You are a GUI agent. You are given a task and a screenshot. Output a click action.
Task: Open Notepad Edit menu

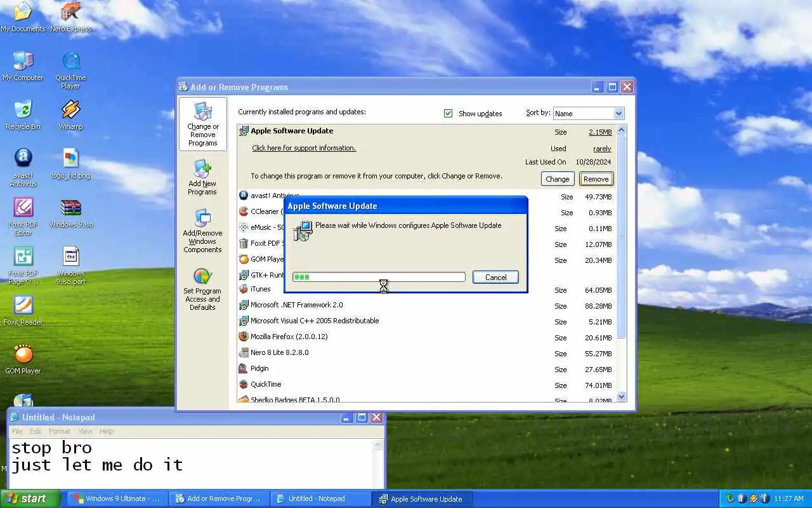tap(35, 431)
